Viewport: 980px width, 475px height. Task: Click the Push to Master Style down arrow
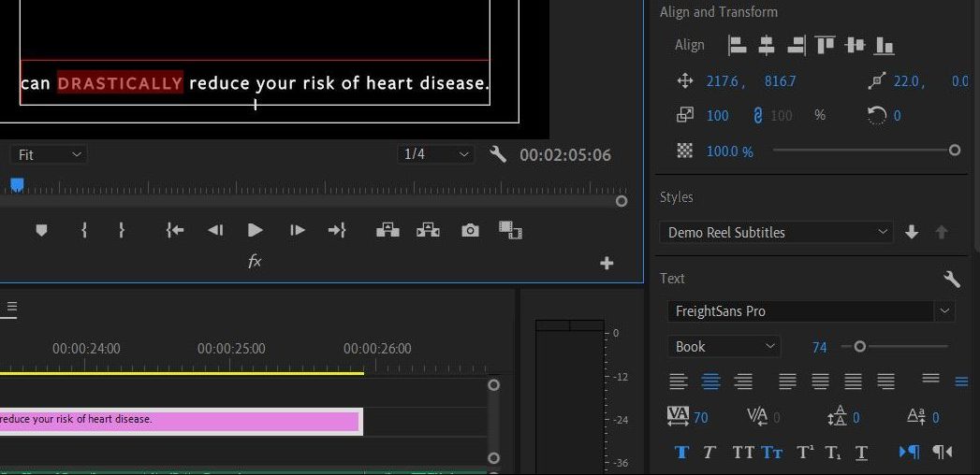(x=912, y=232)
